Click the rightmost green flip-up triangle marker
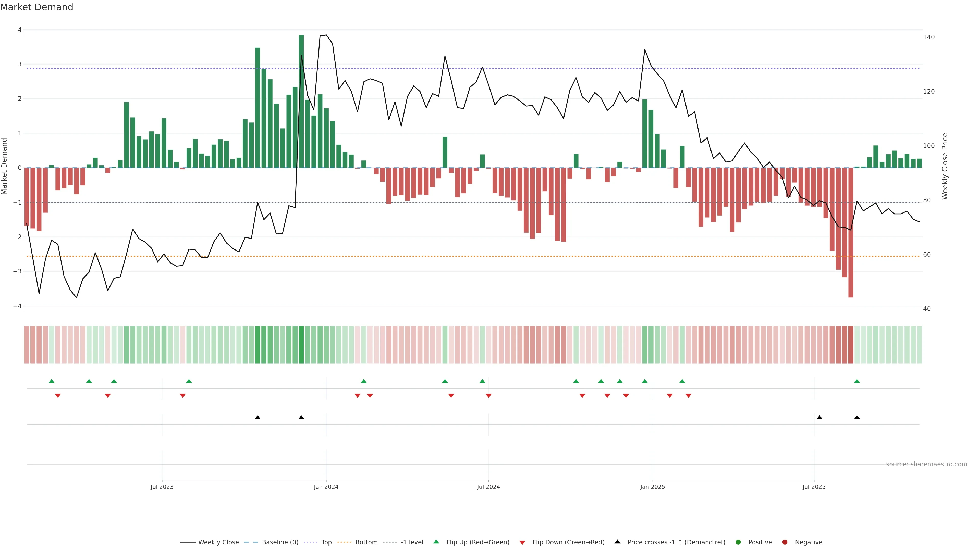Screen dimensions: 980x551 [x=857, y=381]
